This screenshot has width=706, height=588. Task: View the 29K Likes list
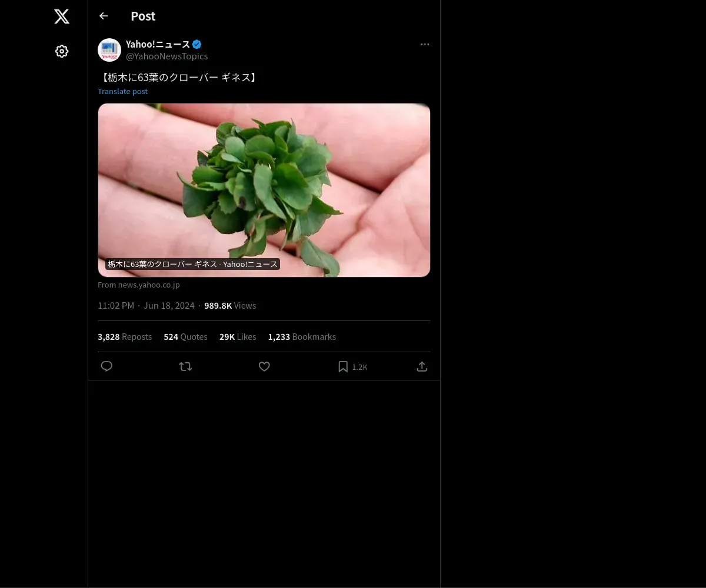click(238, 337)
